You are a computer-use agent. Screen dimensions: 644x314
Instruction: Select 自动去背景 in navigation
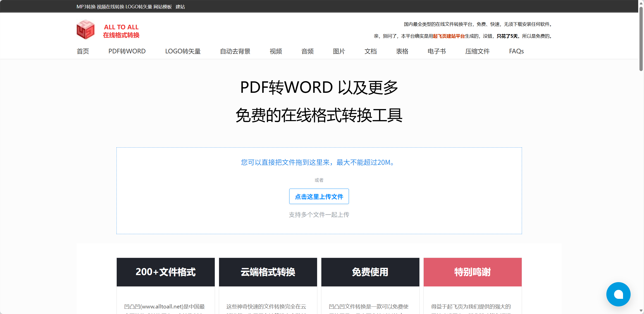(235, 51)
